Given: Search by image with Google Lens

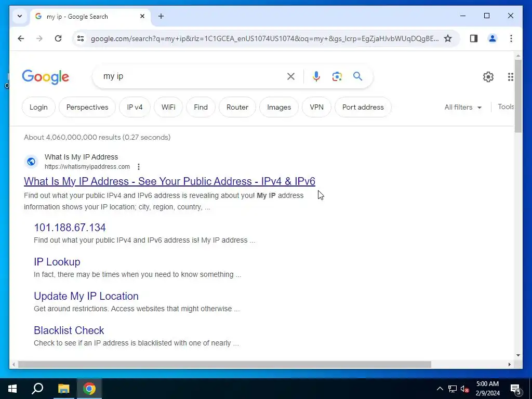Looking at the screenshot, I should [337, 76].
